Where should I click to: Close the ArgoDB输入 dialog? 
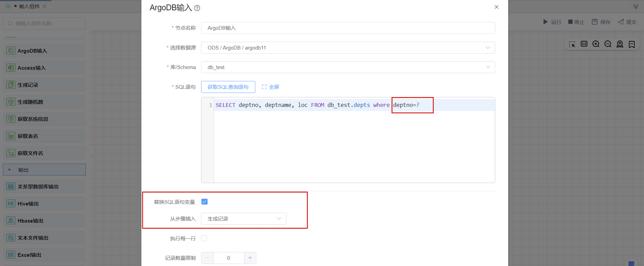click(496, 7)
